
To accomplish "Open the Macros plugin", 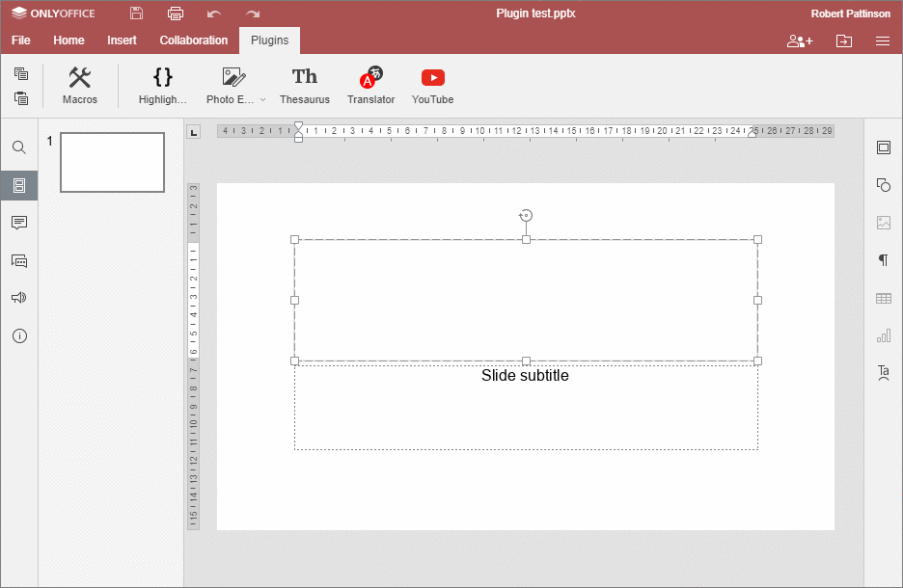I will point(80,85).
